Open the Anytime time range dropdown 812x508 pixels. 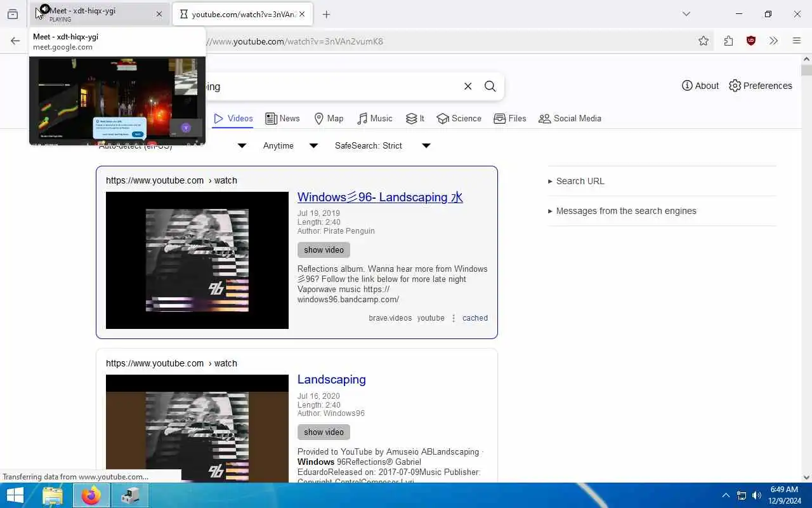290,146
